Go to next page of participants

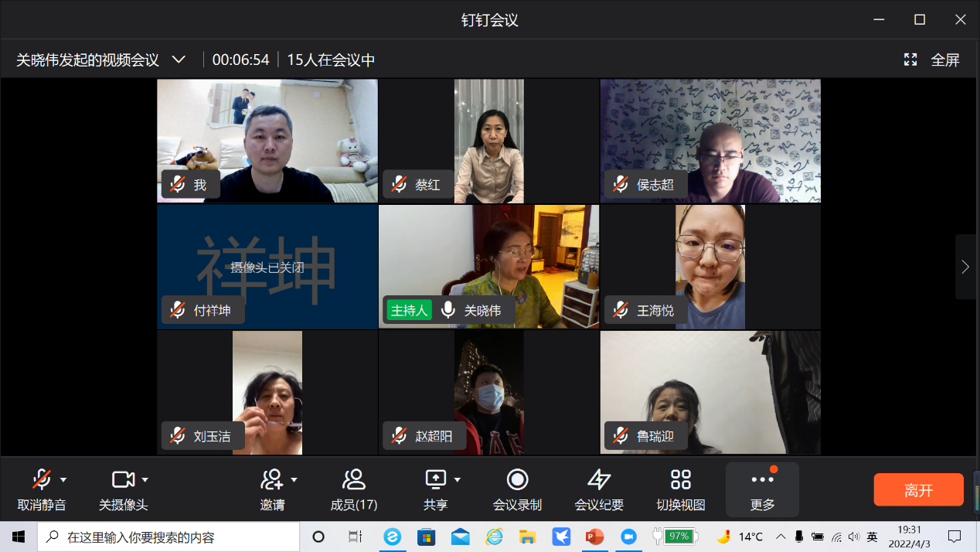click(965, 267)
